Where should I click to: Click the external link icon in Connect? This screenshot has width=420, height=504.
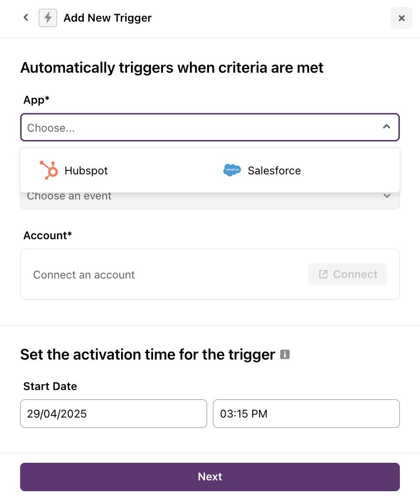pos(323,274)
